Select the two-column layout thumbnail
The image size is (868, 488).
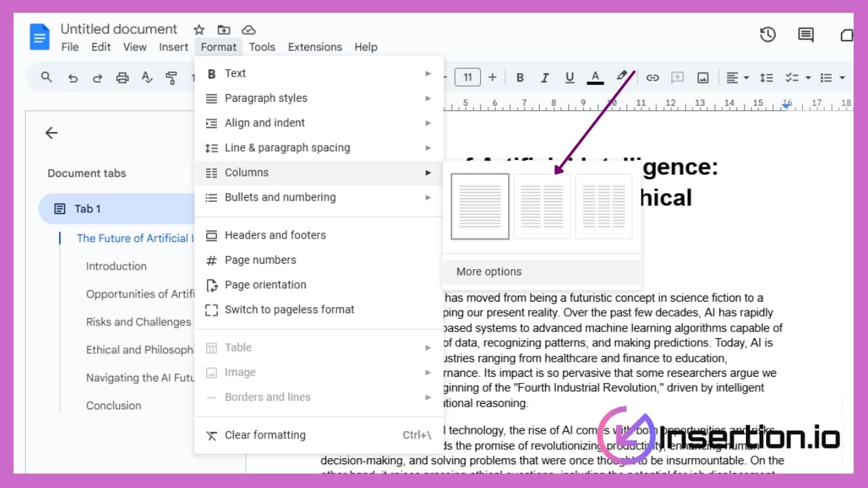[542, 206]
